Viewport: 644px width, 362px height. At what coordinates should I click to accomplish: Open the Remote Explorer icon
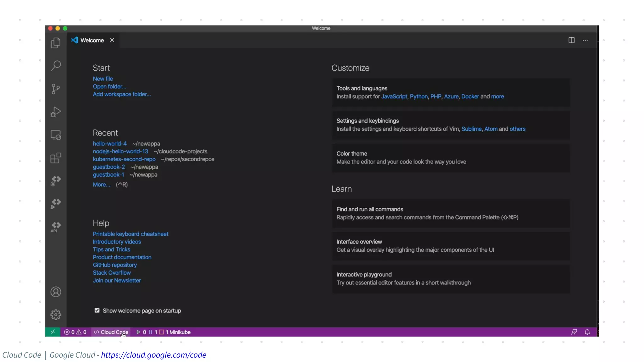56,135
